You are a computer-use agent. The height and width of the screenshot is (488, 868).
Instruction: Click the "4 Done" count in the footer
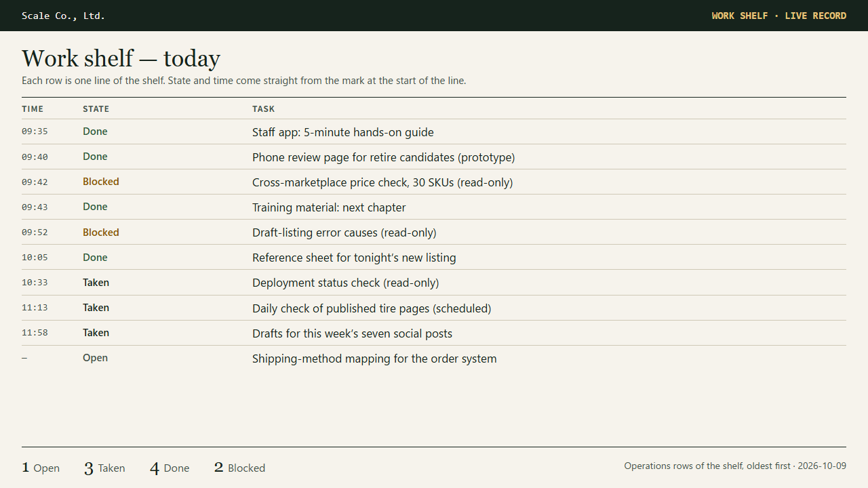point(170,468)
